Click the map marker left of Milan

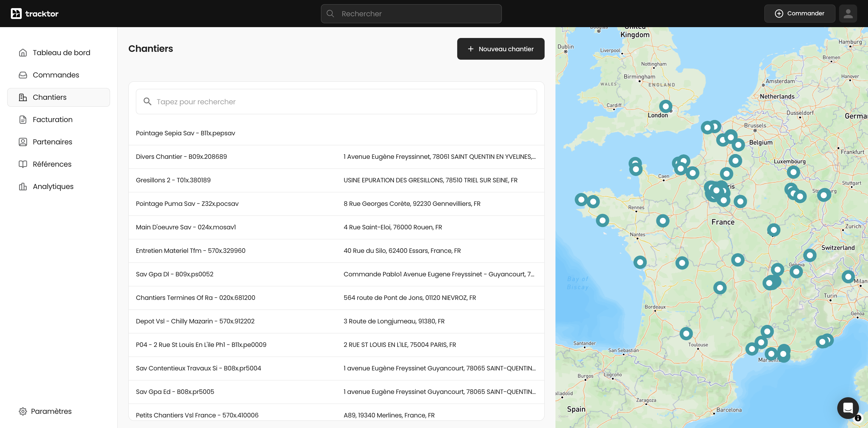click(848, 277)
